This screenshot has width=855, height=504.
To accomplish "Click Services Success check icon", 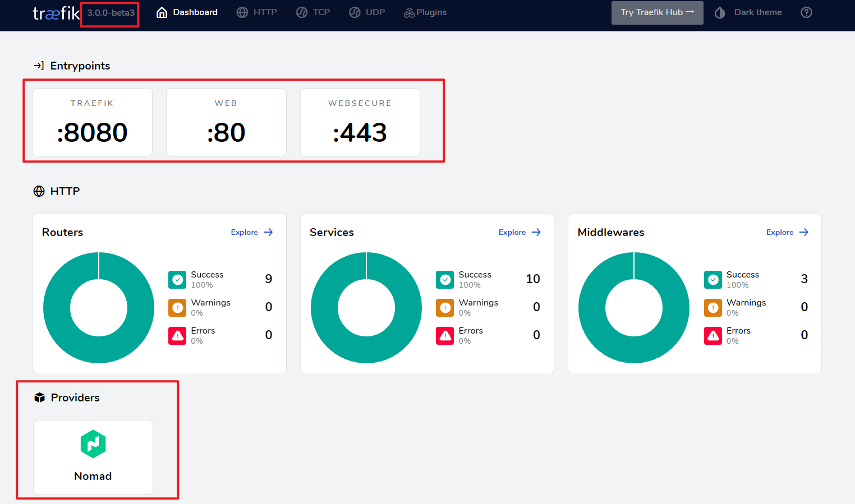I will point(445,279).
